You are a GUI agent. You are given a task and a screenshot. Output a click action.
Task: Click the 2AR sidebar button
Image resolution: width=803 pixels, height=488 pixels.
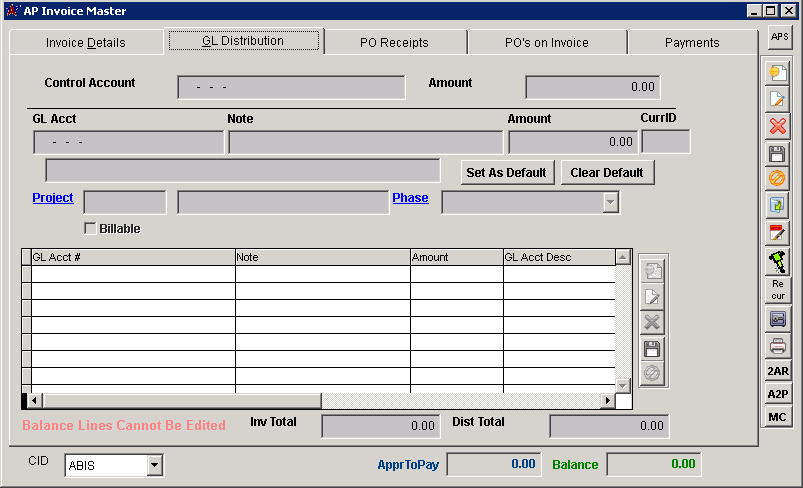778,370
